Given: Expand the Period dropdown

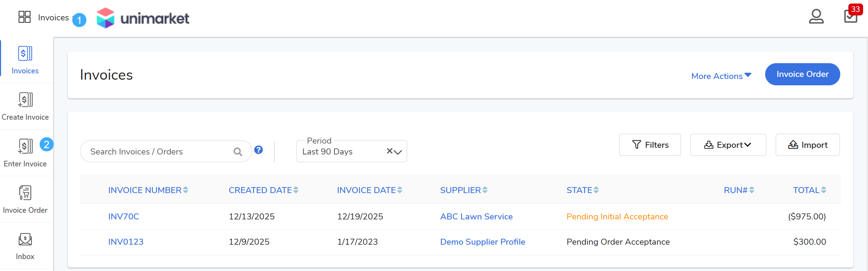Looking at the screenshot, I should click(x=398, y=152).
